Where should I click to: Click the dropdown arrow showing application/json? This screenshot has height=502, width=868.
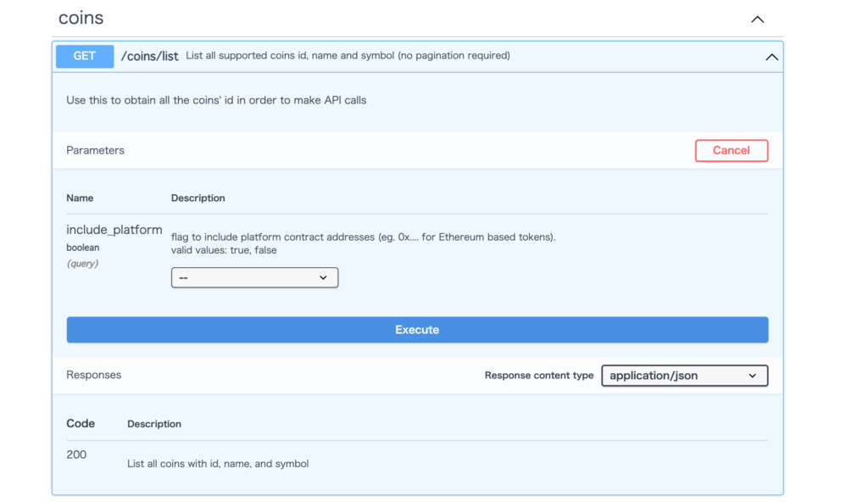click(751, 375)
